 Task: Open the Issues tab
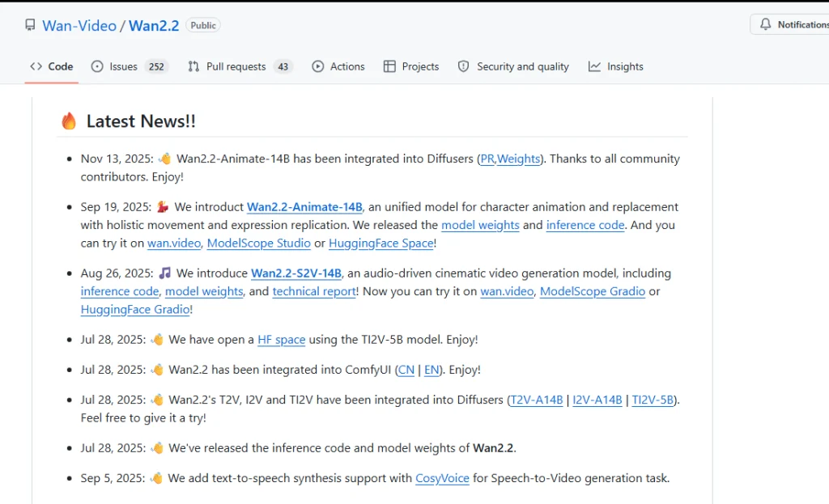coord(130,66)
